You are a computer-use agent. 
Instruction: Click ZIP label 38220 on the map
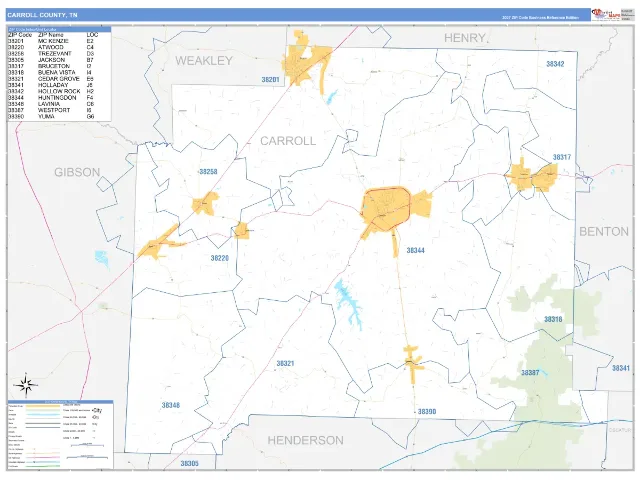tap(220, 258)
